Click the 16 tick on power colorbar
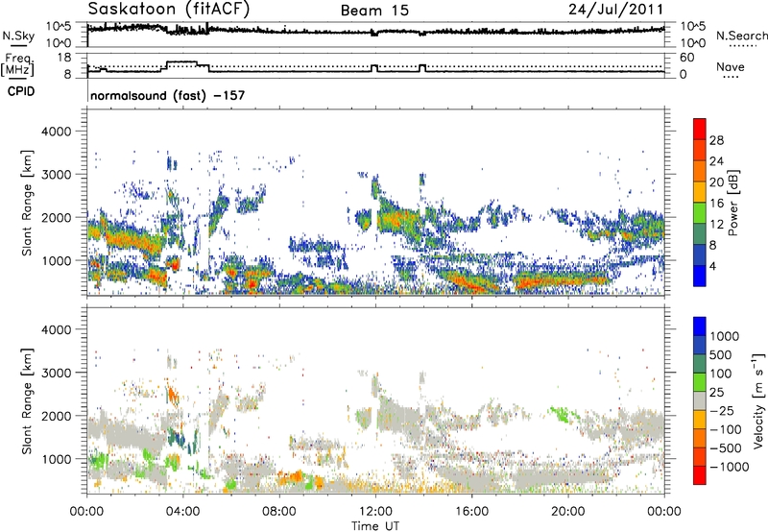 pyautogui.click(x=716, y=204)
